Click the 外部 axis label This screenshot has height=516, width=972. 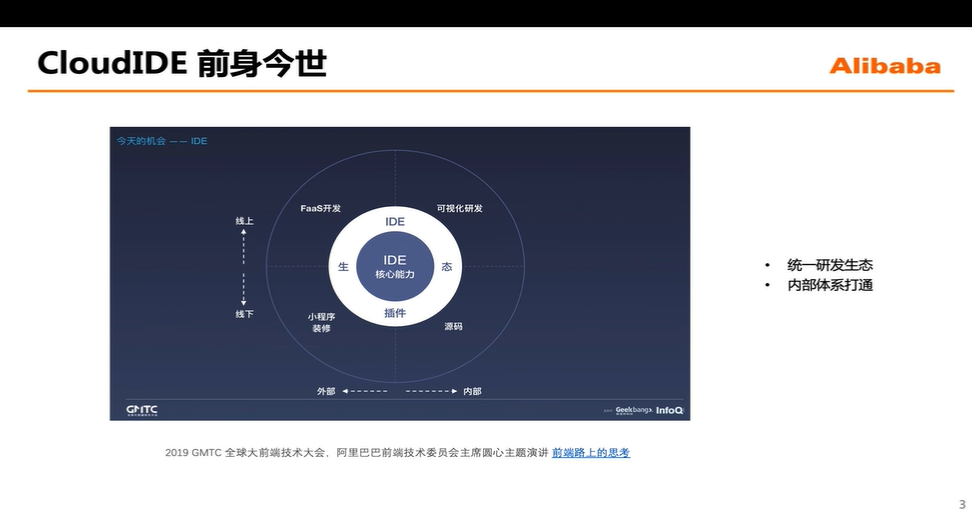326,391
